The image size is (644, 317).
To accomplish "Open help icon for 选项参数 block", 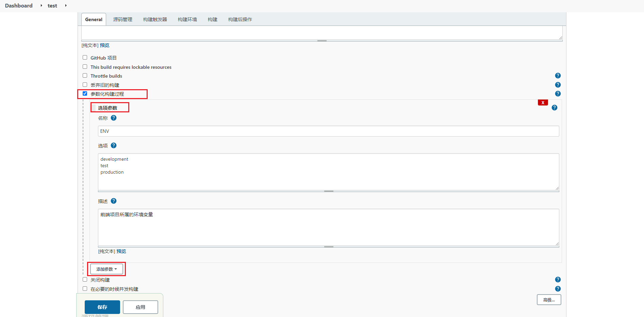I will tap(555, 108).
